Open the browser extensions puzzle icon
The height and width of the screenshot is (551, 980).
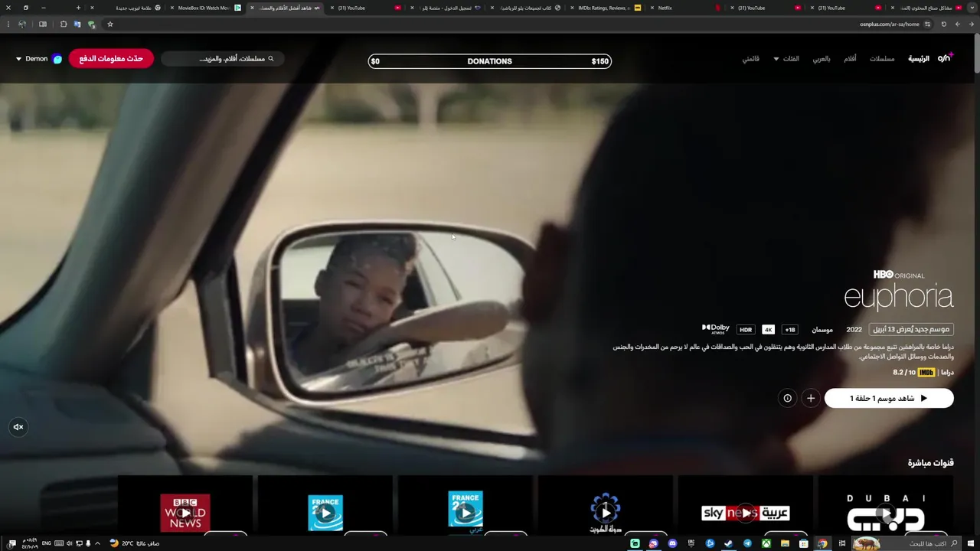coord(64,24)
